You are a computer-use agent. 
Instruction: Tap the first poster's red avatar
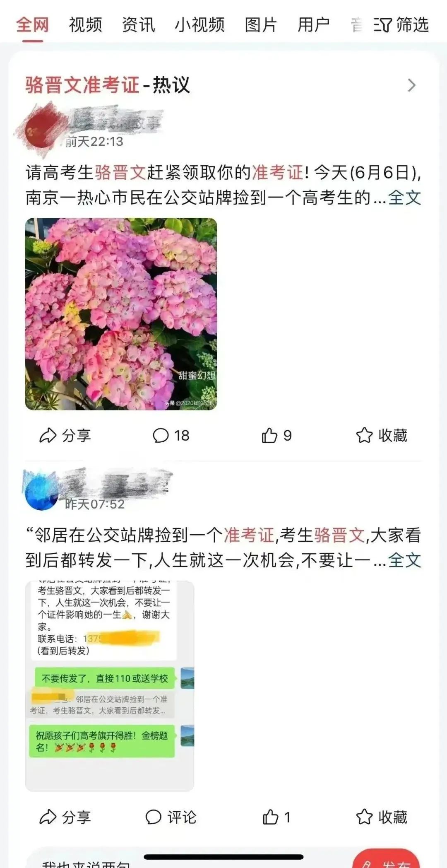click(41, 131)
